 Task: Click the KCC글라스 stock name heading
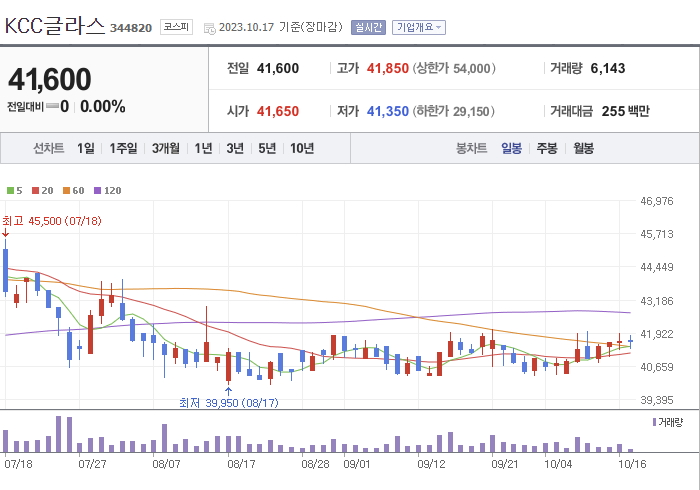click(54, 26)
